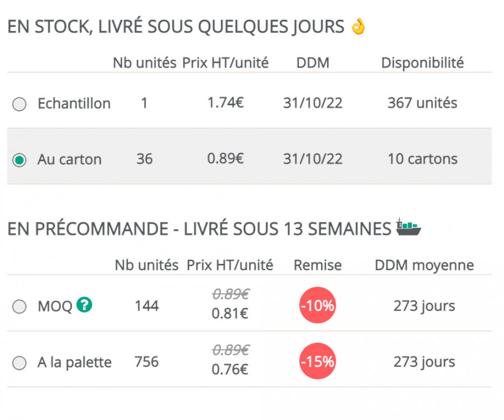Click the -10% discount badge
The height and width of the screenshot is (420, 504).
click(317, 306)
